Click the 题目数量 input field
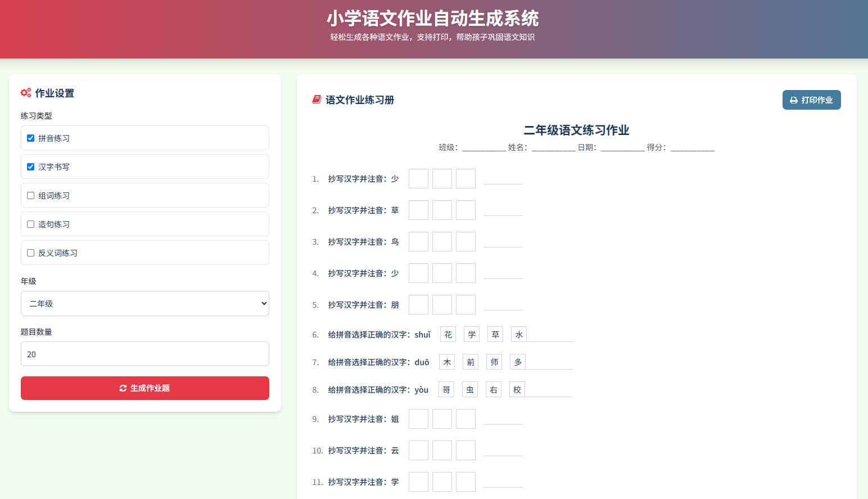Screen dimensions: 868x499 (144, 354)
